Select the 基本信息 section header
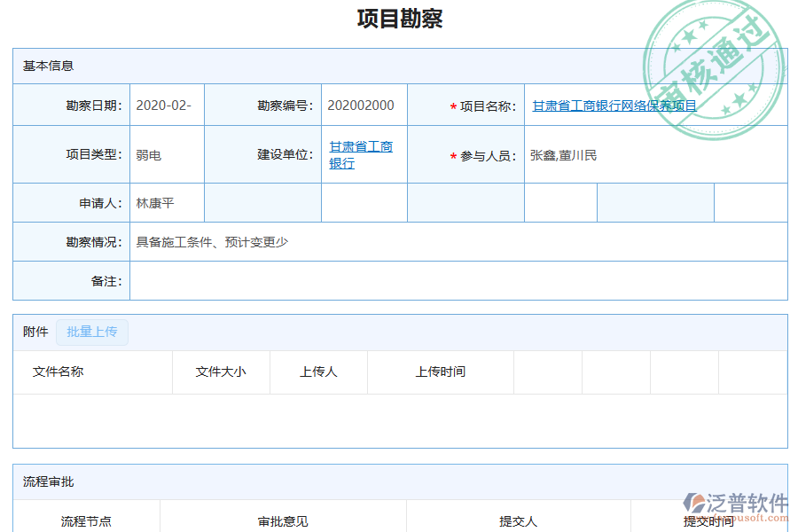 49,65
